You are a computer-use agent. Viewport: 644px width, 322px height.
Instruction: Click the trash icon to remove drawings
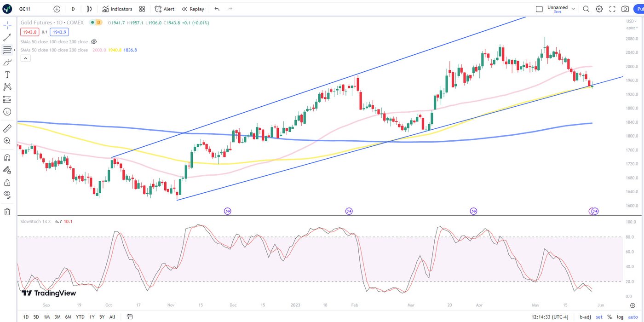pos(7,212)
